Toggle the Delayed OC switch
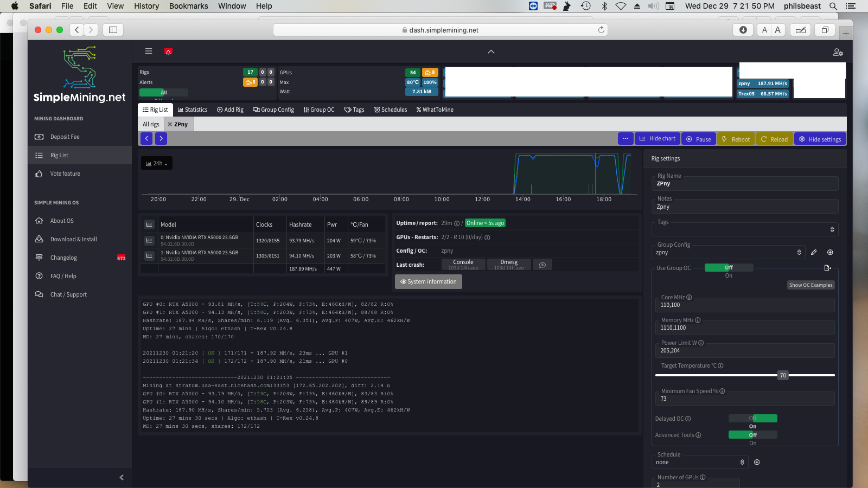Image resolution: width=868 pixels, height=488 pixels. [752, 418]
